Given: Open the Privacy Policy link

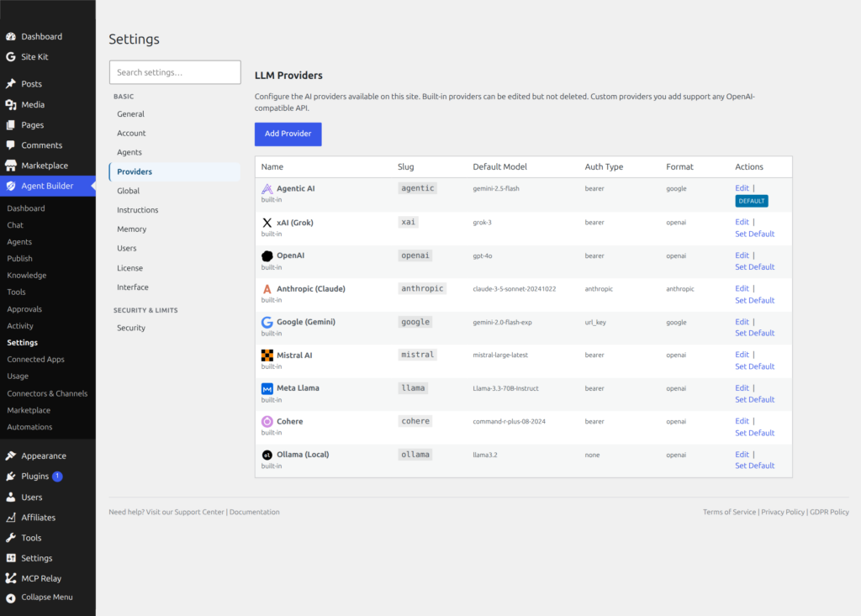Looking at the screenshot, I should pyautogui.click(x=783, y=513).
